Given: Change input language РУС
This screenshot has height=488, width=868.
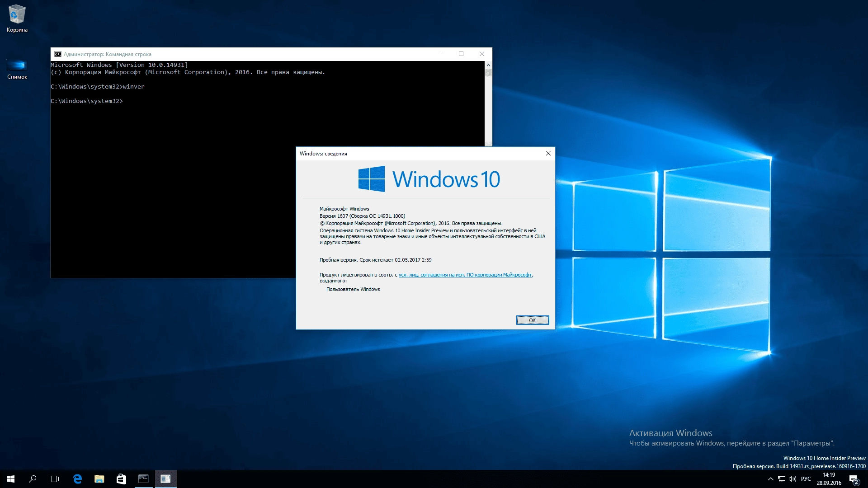Looking at the screenshot, I should point(806,479).
